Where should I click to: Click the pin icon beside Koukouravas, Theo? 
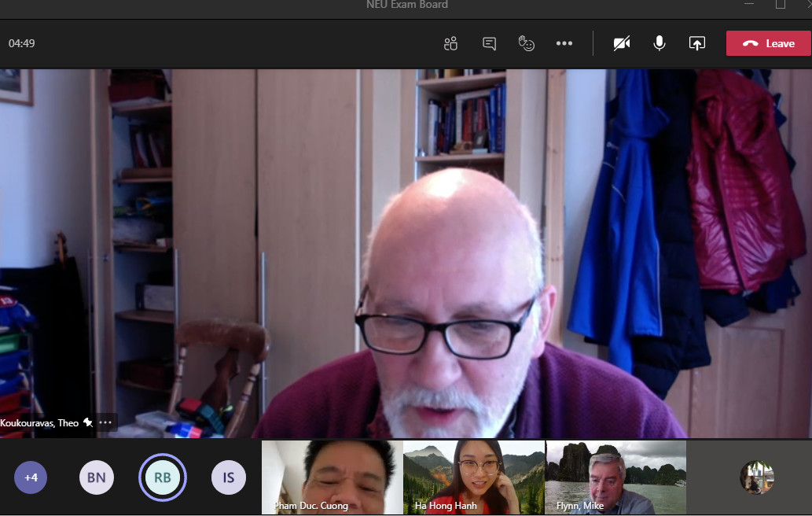point(88,422)
